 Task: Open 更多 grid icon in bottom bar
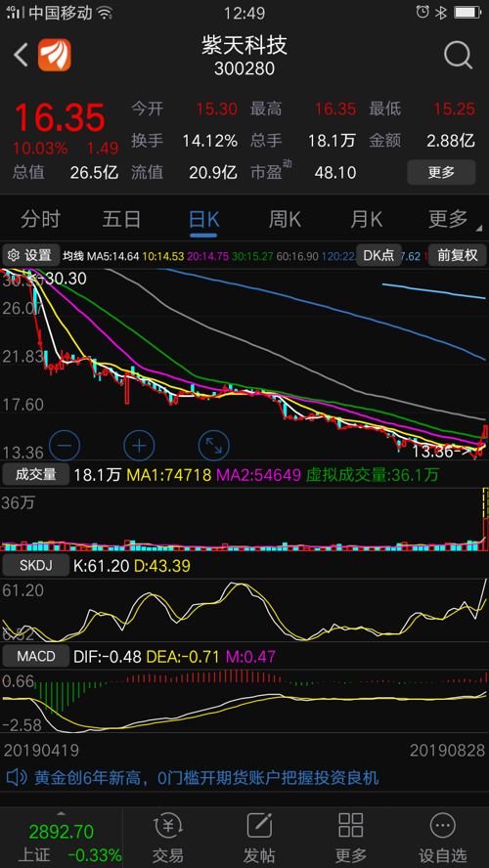coord(350,827)
